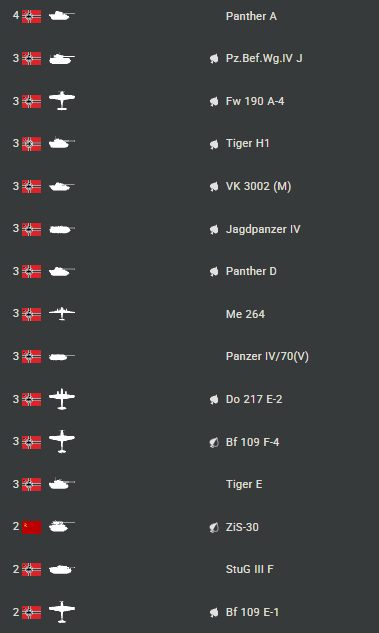379x633 pixels.
Task: Click the plane icon in the Bf 109 E-1 row
Action: click(x=62, y=612)
